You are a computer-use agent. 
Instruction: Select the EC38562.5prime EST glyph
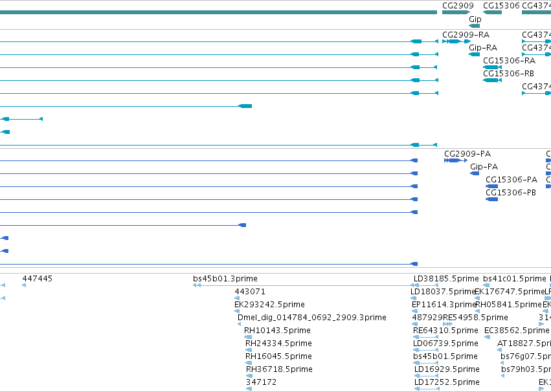(487, 337)
